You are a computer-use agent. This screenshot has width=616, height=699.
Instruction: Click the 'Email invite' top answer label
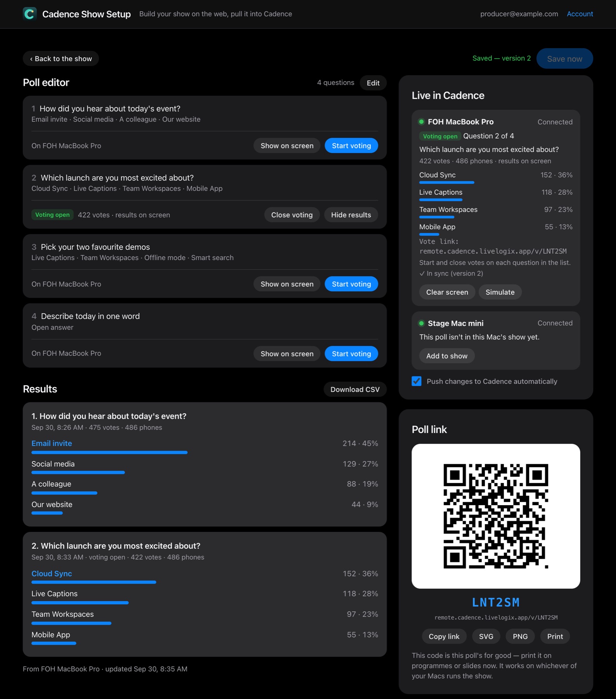point(52,443)
